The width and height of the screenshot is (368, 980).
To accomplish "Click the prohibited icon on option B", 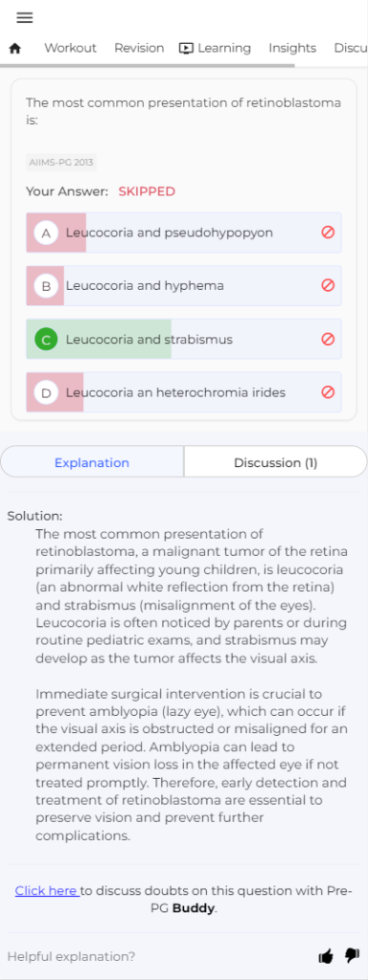I will pyautogui.click(x=328, y=285).
